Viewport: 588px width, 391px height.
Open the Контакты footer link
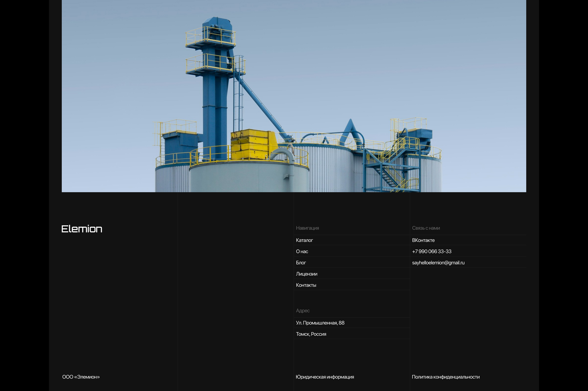pos(306,285)
